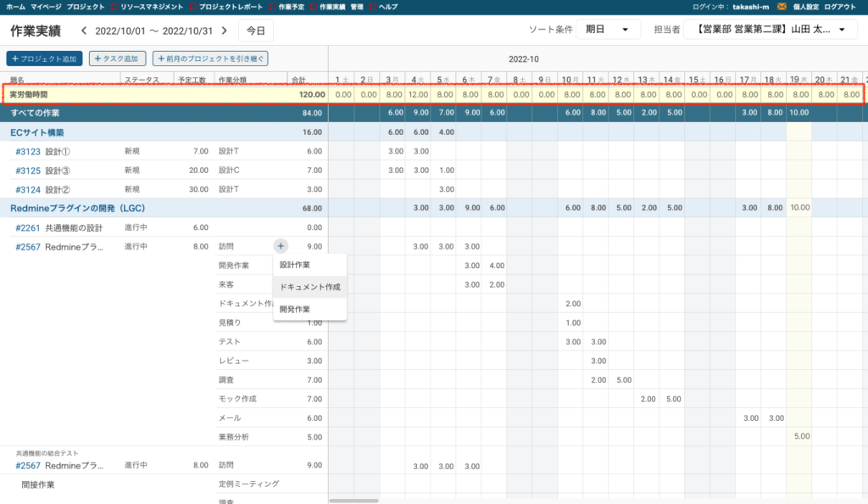The width and height of the screenshot is (868, 504).
Task: Open 管理 in the top navigation
Action: click(x=357, y=7)
